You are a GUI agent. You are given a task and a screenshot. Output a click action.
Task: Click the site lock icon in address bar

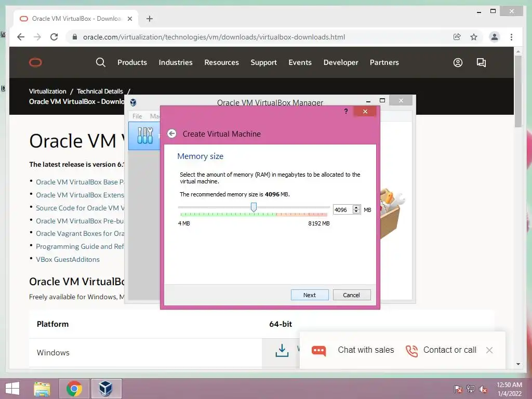75,37
